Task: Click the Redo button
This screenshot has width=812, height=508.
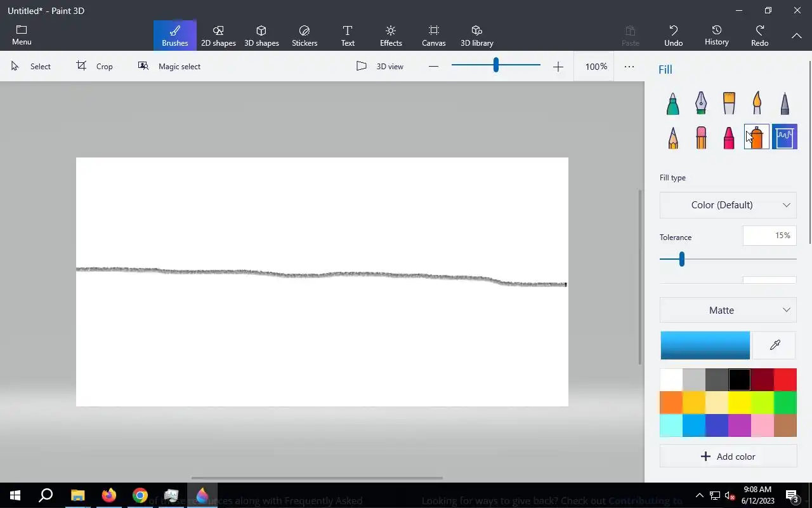Action: click(760, 36)
